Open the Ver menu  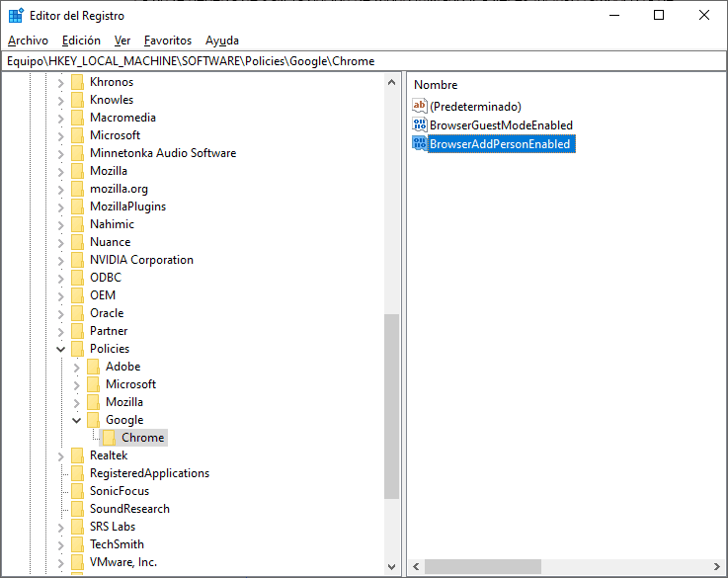click(x=122, y=41)
